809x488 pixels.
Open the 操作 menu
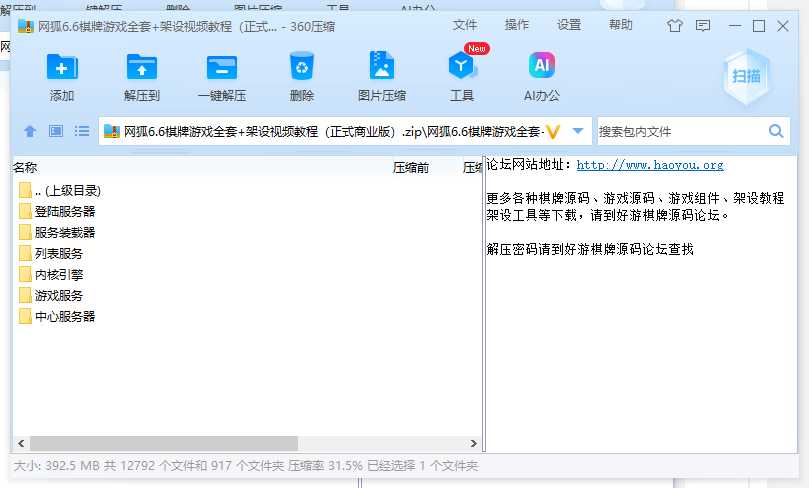click(516, 25)
